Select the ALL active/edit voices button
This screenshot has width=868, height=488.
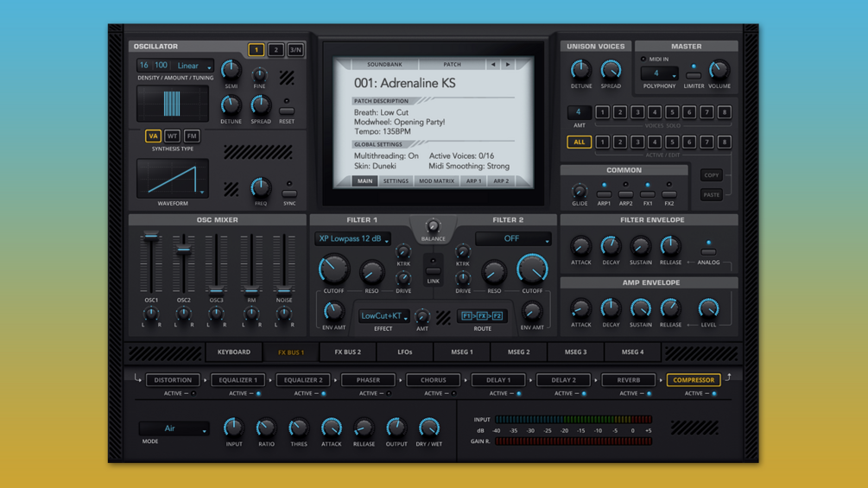click(x=579, y=143)
